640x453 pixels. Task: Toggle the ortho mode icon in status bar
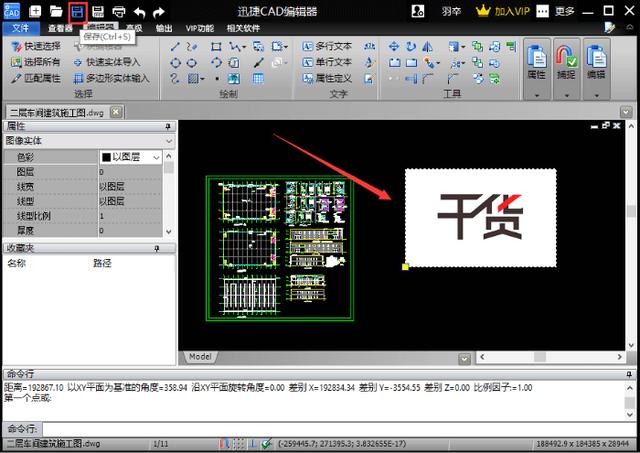[x=253, y=444]
